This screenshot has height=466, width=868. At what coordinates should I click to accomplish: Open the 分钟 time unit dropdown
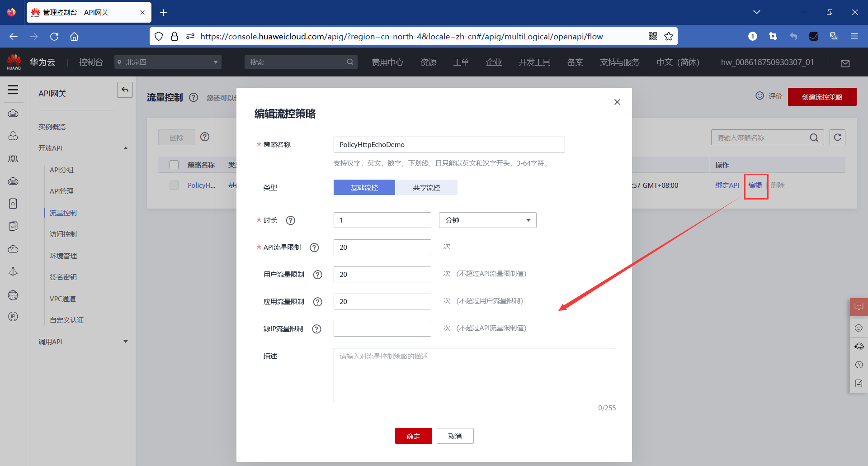[487, 220]
